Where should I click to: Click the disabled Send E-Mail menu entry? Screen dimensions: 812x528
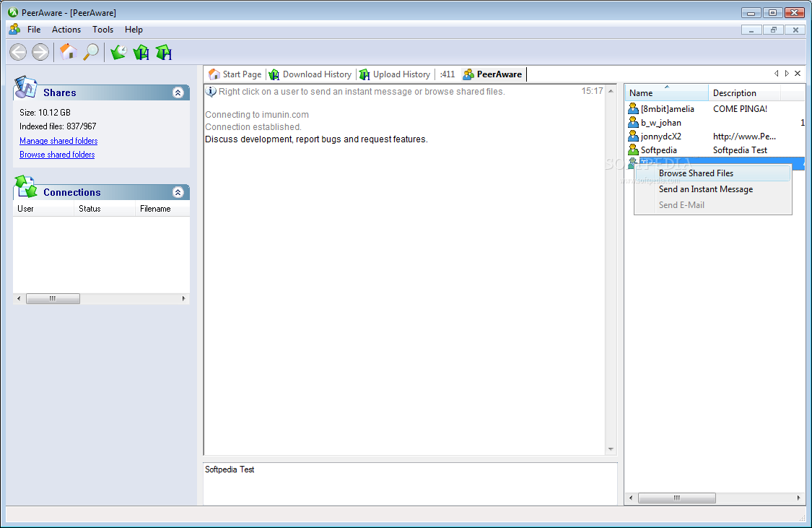713,205
